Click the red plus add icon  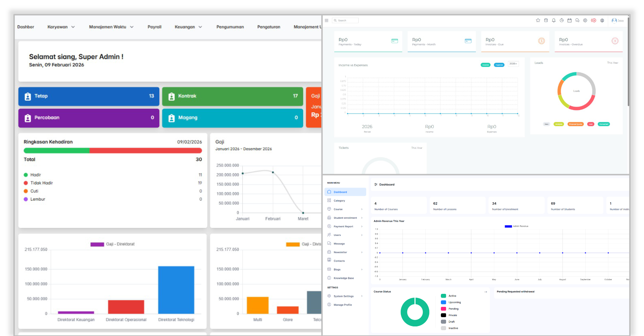tap(594, 21)
